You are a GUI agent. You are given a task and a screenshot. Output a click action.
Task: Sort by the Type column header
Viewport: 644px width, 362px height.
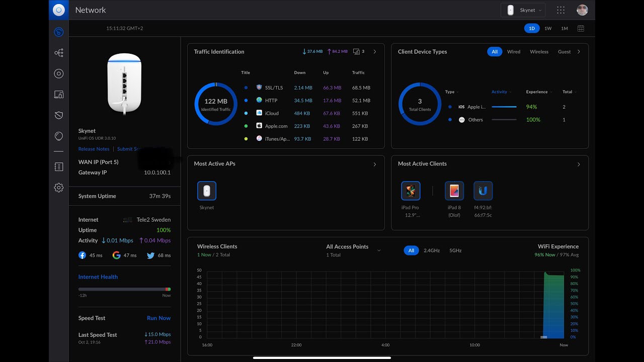[x=451, y=92]
